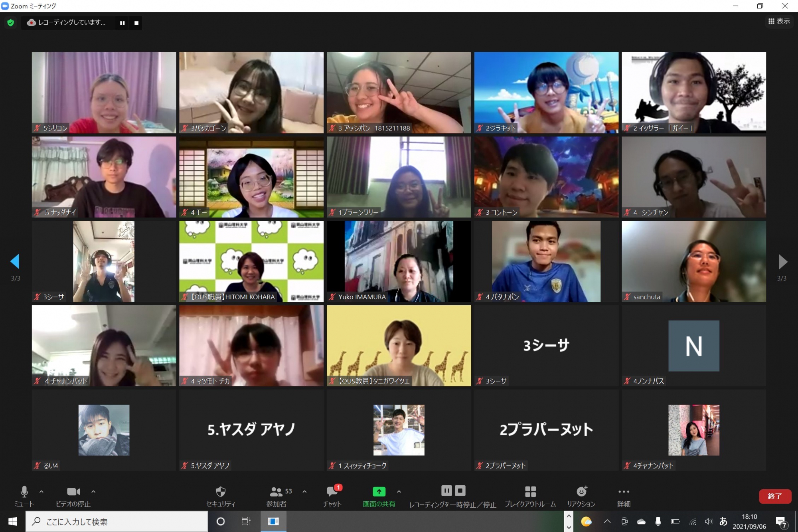The image size is (798, 532).
Task: Expand share options arrow beside 画面の共有
Action: click(399, 492)
